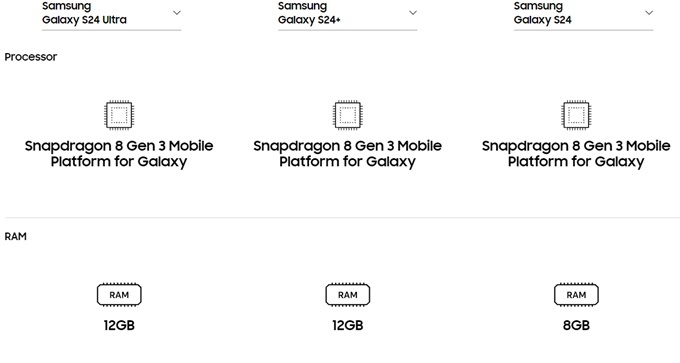This screenshot has height=363, width=680.
Task: Expand the chevron next to Galaxy S24+
Action: (413, 13)
